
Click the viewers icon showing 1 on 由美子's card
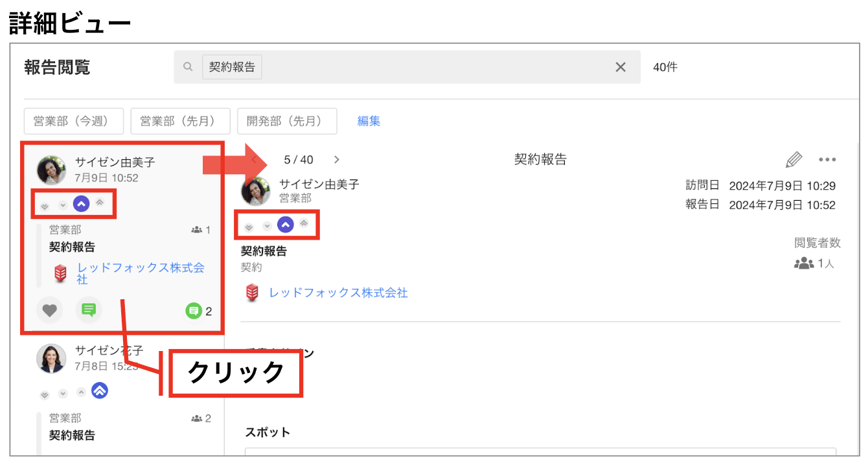coord(196,230)
